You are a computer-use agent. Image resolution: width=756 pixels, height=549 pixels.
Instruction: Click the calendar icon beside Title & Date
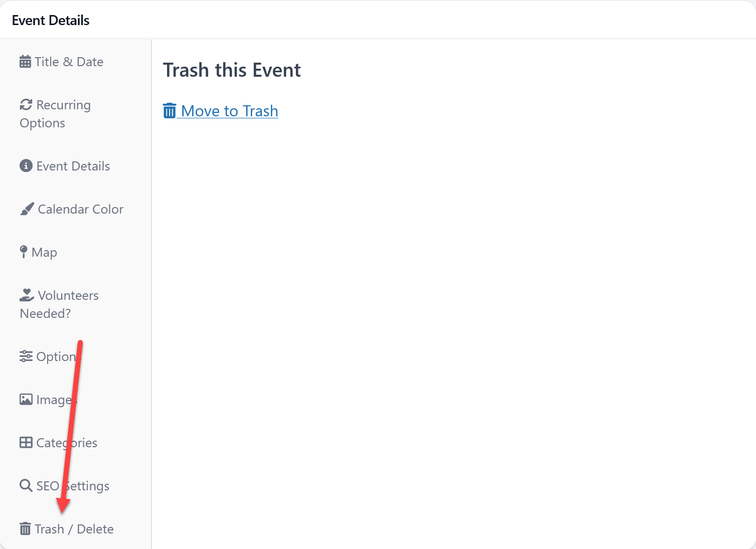coord(25,62)
